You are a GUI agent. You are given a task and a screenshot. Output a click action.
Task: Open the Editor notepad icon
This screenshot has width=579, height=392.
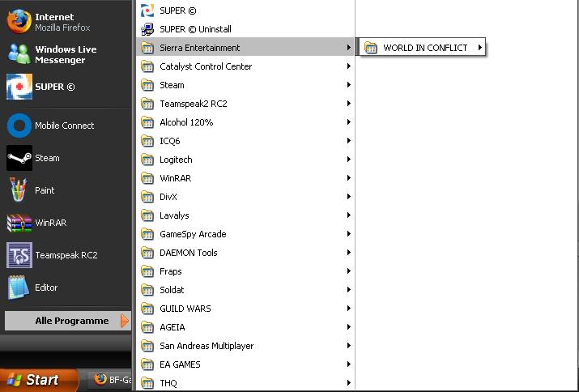(x=19, y=288)
